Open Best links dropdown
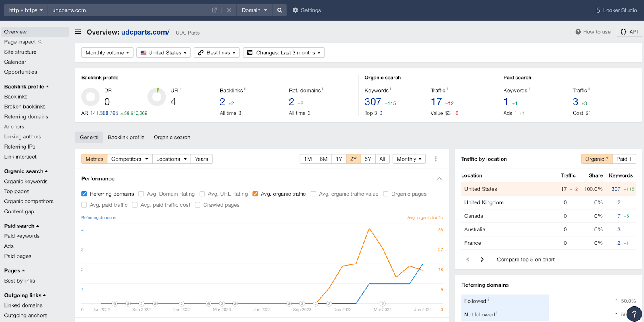Viewport: 644px width, 322px height. tap(217, 53)
